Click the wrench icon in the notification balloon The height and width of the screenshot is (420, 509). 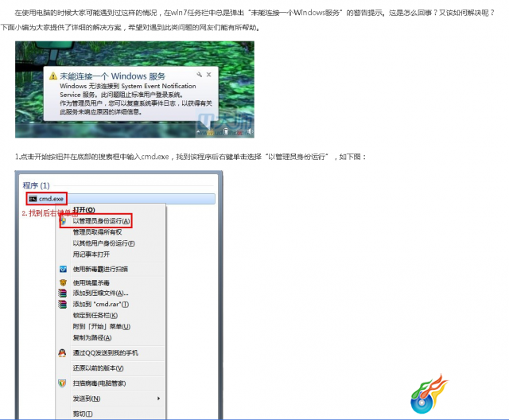pyautogui.click(x=200, y=75)
